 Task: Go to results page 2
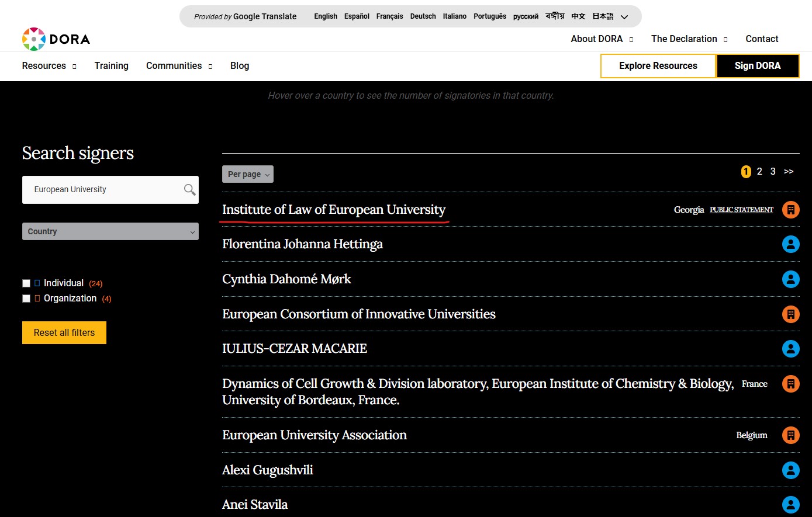(759, 171)
